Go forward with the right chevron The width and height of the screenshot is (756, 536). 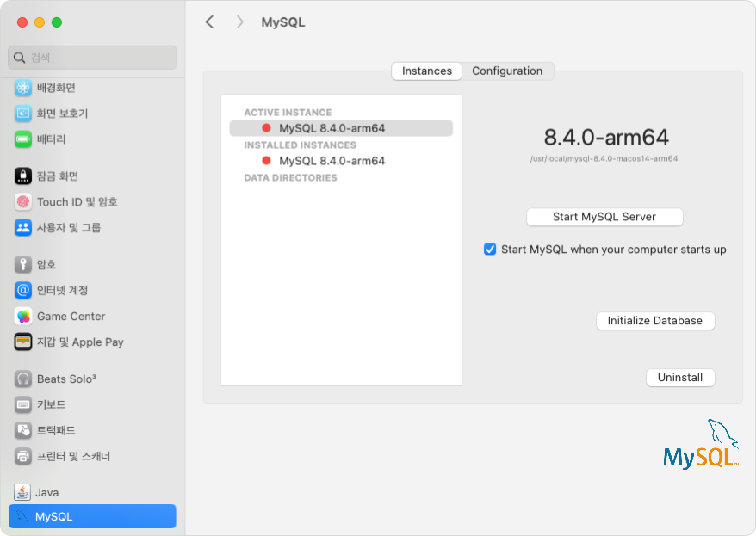[x=239, y=22]
